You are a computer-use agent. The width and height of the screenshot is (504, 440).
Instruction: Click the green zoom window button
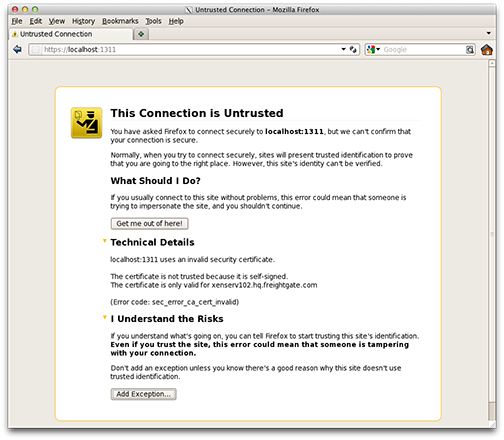35,9
